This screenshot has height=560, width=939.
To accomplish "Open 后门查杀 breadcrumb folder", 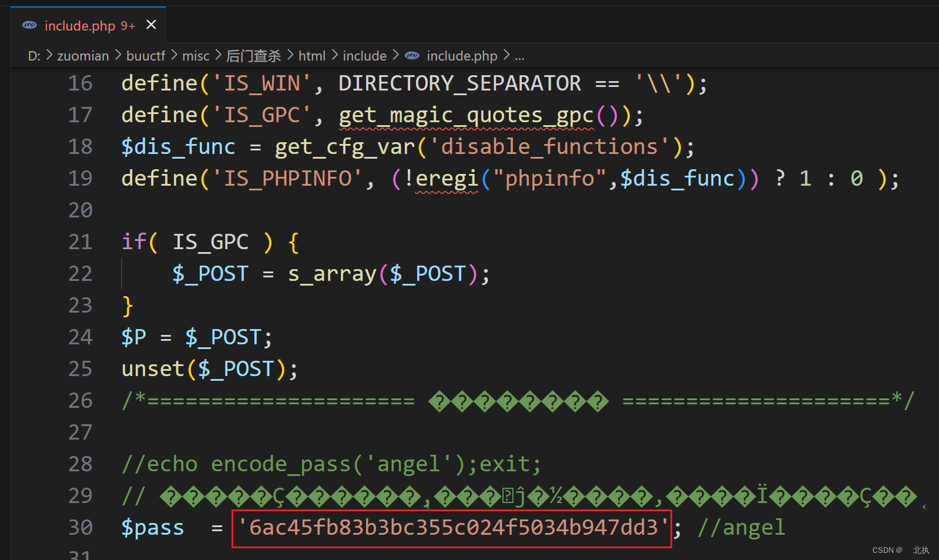I will click(254, 56).
